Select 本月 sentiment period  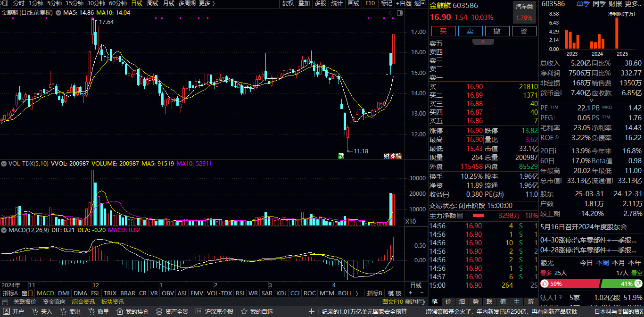tap(619, 263)
